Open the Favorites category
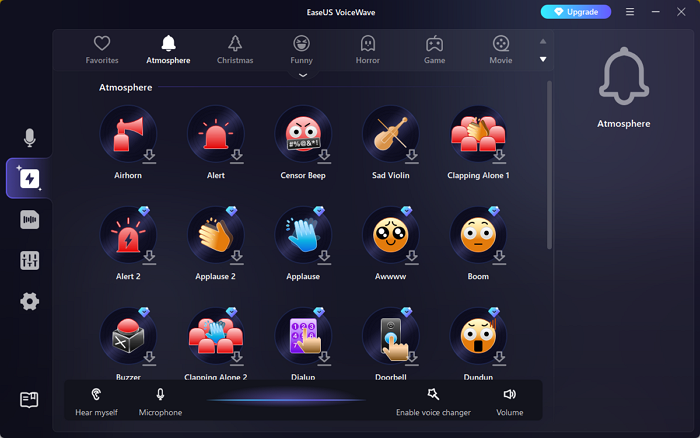Screen dimensions: 700x438 pyautogui.click(x=102, y=49)
